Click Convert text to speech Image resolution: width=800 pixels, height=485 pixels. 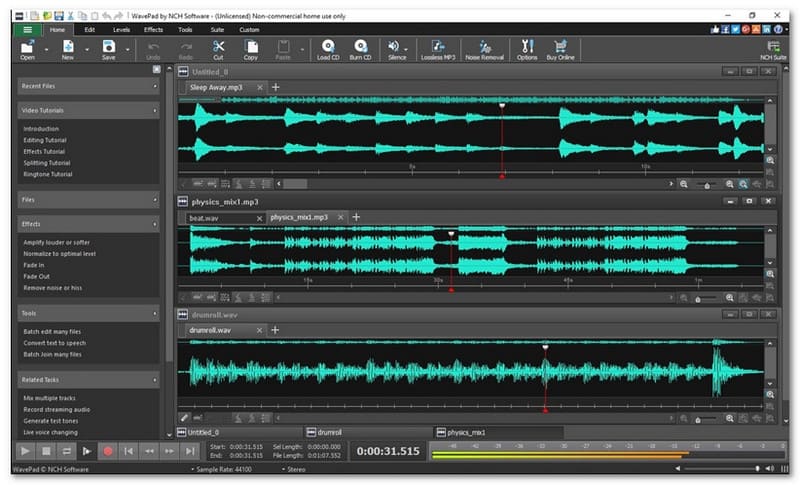click(55, 343)
